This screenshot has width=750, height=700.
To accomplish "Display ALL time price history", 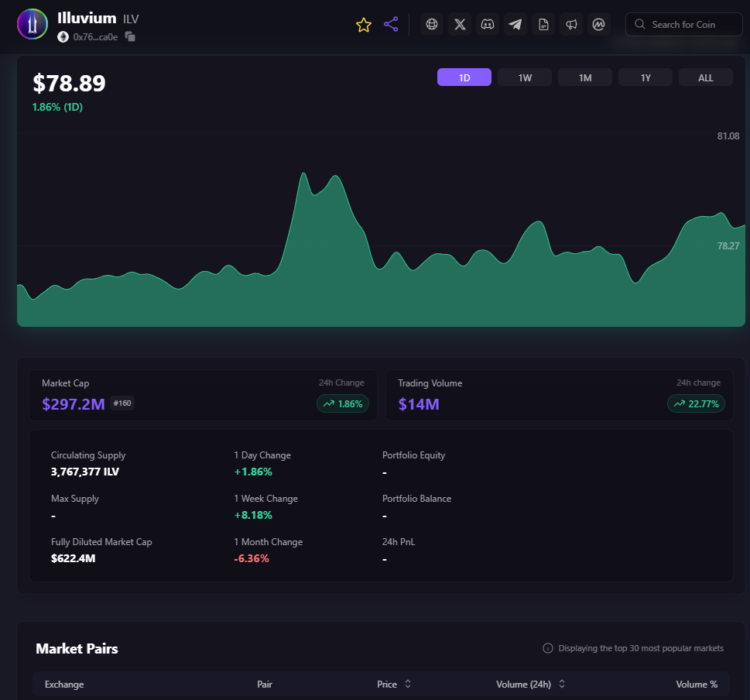I will (706, 77).
